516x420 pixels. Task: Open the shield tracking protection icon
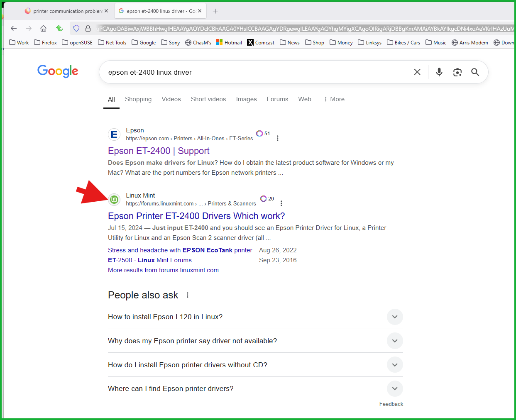click(x=76, y=28)
